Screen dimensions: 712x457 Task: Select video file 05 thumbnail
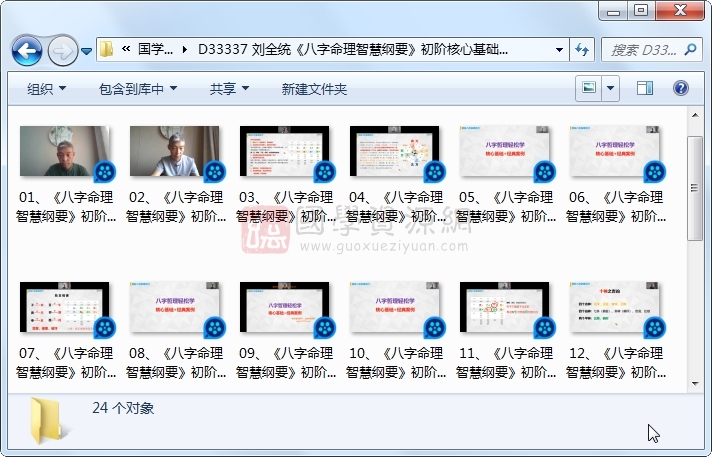(x=506, y=153)
